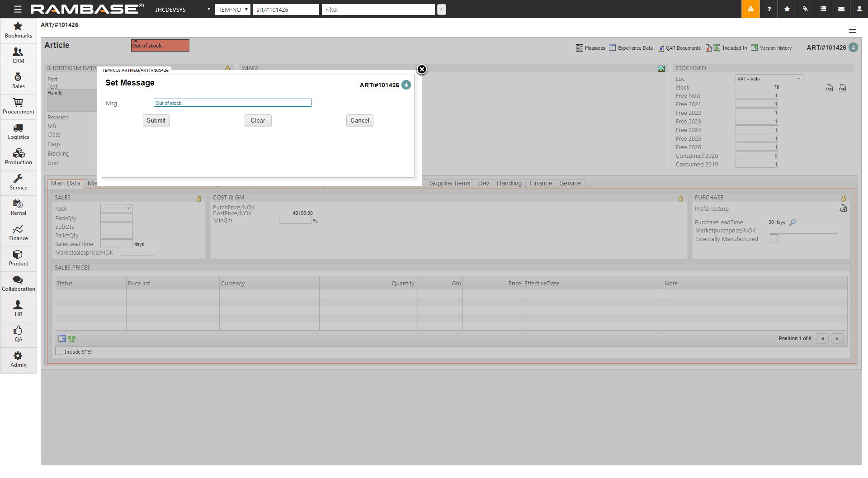Open the user profile icon
Viewport: 868px width, 478px height.
pos(859,9)
